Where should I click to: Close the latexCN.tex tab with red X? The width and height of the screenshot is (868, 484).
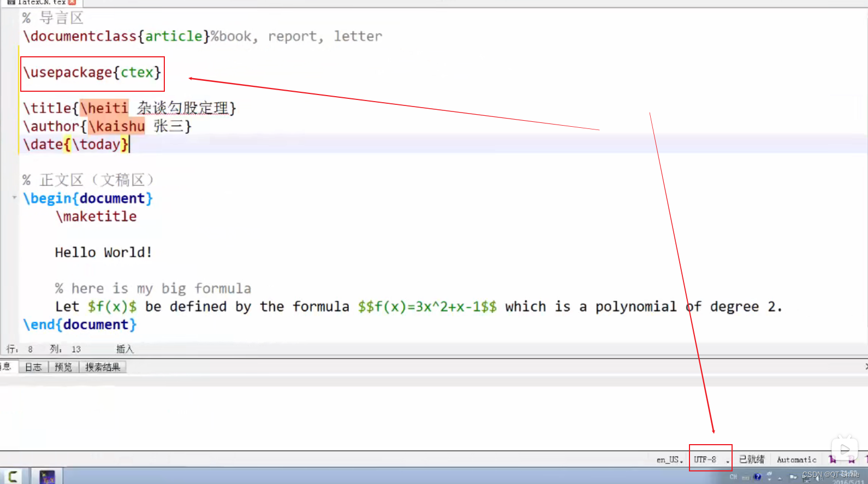coord(72,2)
